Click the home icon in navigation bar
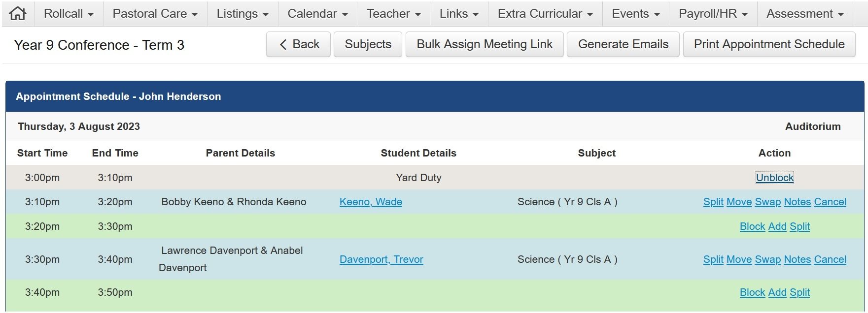Screen dimensions: 868x313 point(18,14)
